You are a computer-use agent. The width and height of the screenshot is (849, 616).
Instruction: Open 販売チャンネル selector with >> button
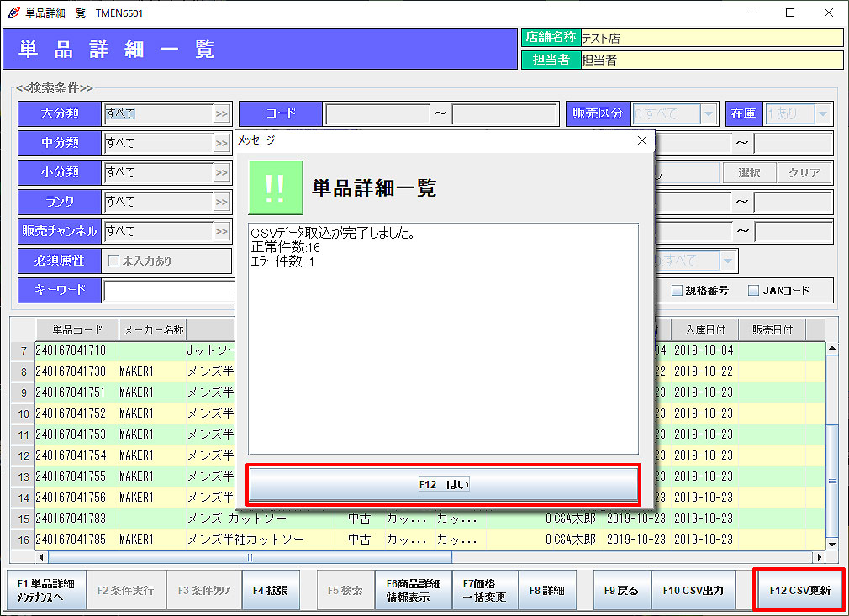[222, 232]
